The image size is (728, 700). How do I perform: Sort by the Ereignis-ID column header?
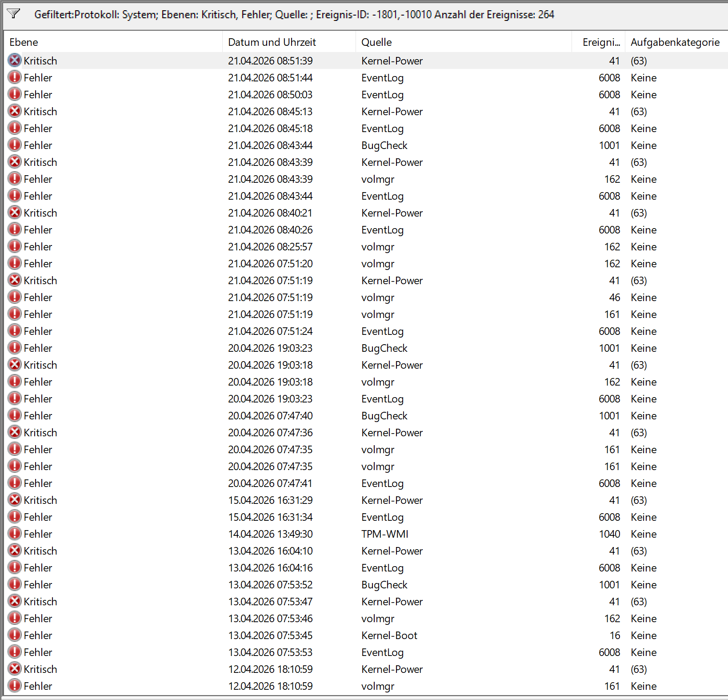click(x=598, y=42)
